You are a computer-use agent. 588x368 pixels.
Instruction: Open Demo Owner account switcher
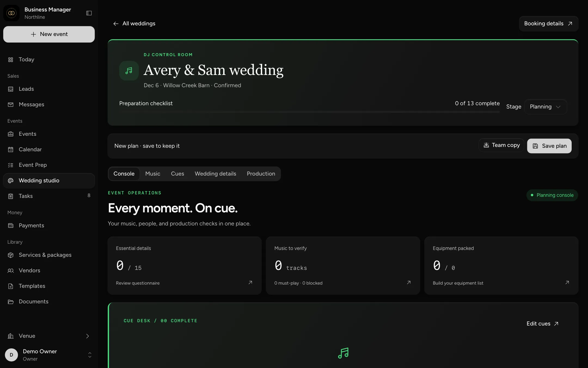(49, 355)
